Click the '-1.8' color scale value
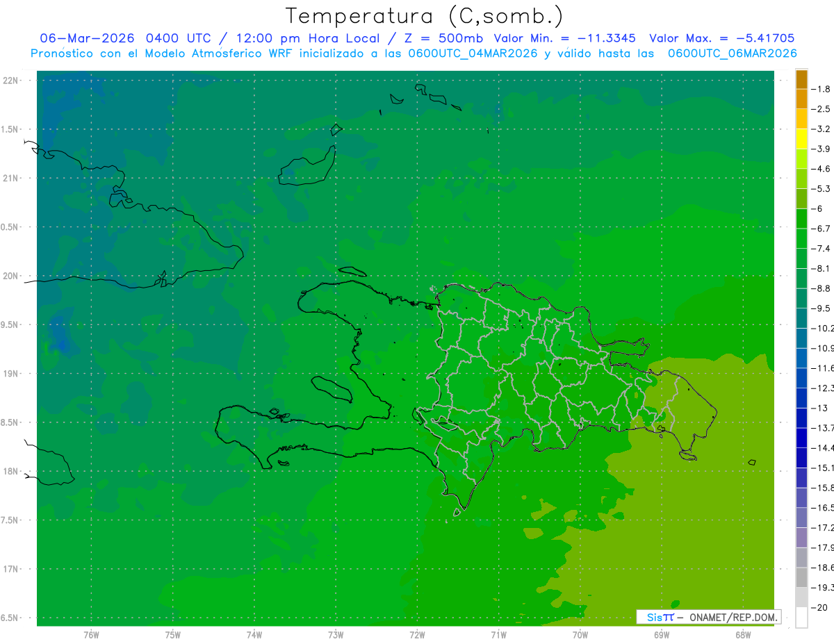Viewport: 834px width, 644px height. tap(821, 89)
